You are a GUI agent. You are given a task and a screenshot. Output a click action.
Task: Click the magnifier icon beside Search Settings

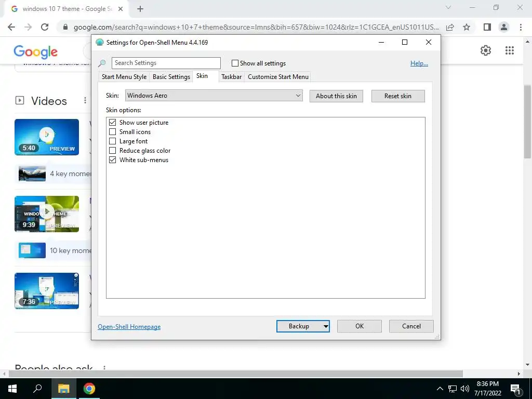102,63
